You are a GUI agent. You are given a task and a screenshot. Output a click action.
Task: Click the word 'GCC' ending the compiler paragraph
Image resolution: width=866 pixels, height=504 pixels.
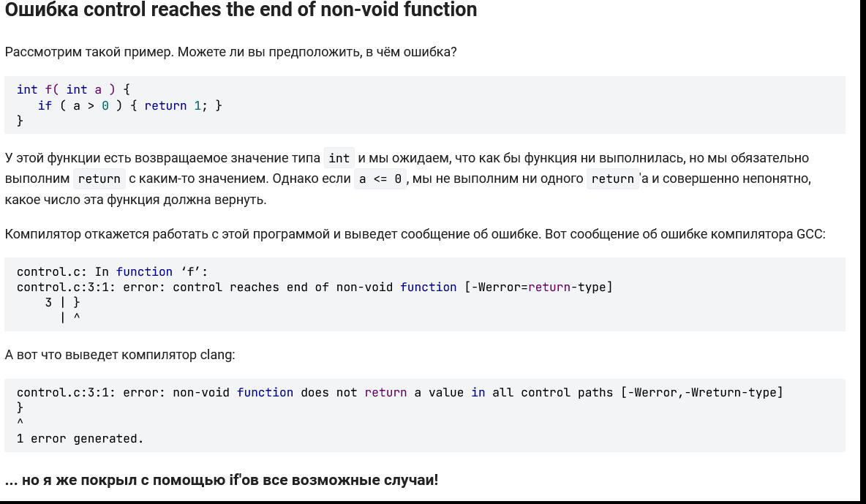(x=810, y=235)
